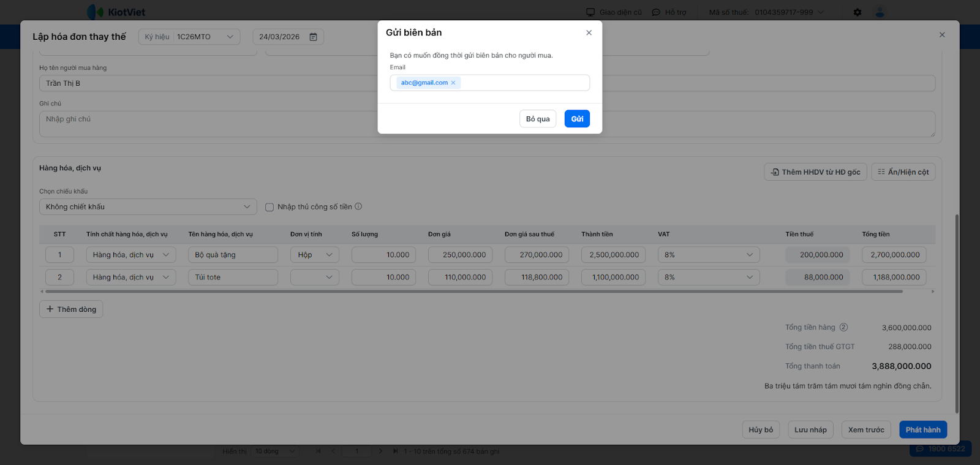
Task: Open the VAT 8% dropdown for row 1
Action: [708, 255]
